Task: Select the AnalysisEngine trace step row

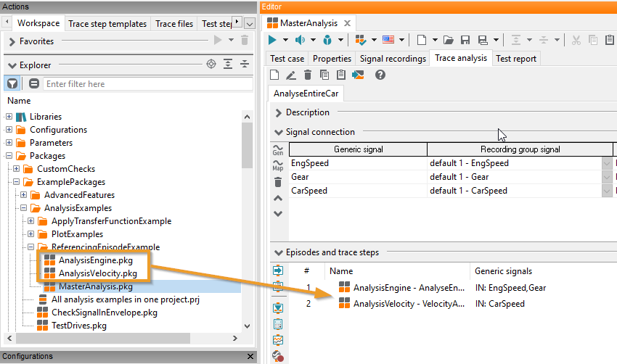Action: point(409,288)
